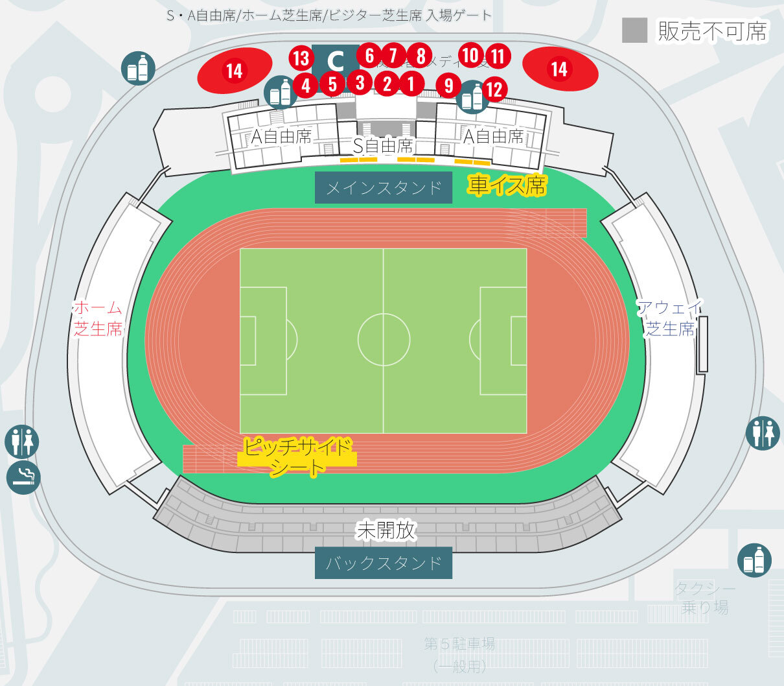
Task: Click the 未開放 closed stand area
Action: point(386,530)
